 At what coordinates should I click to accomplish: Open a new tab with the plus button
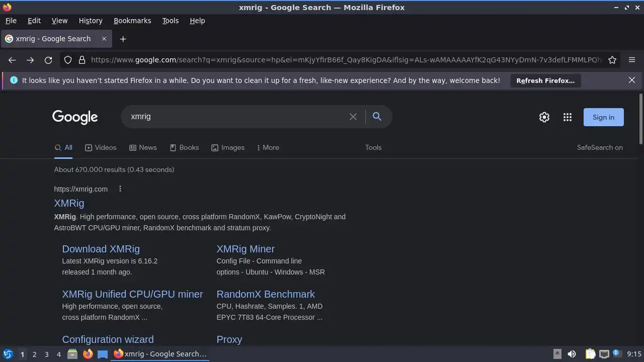pos(123,39)
